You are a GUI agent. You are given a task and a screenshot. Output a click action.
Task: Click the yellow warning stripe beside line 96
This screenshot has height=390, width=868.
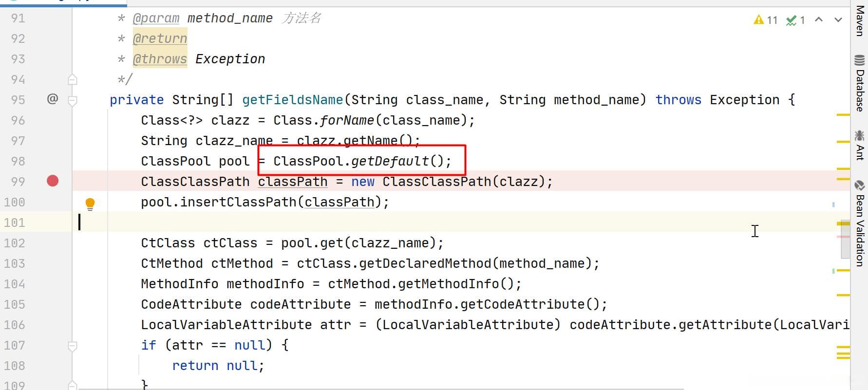coord(843,115)
